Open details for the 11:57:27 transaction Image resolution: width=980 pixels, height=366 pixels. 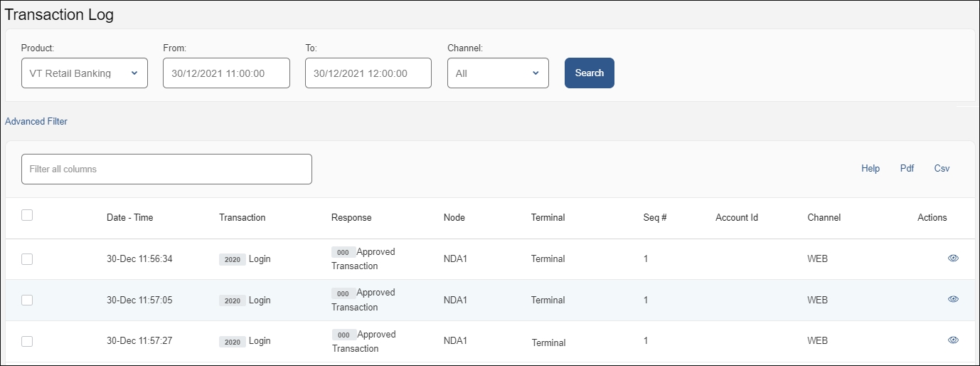click(953, 341)
